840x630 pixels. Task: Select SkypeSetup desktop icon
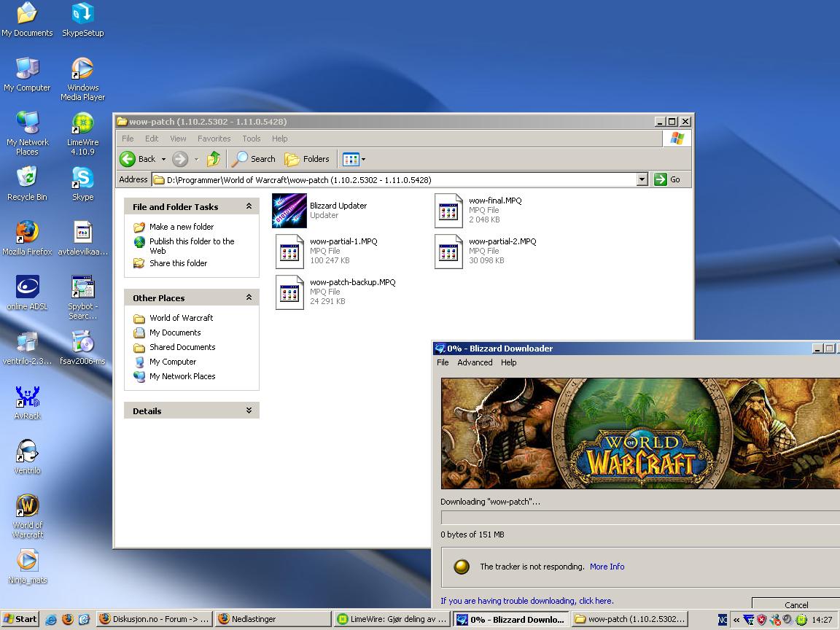83,20
